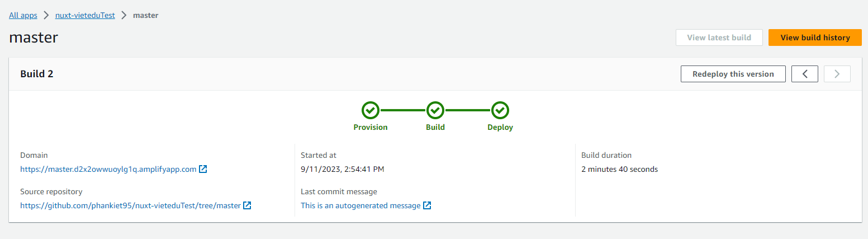Click external link icon beside the commit message
Screen dimensions: 868x239
(x=427, y=205)
